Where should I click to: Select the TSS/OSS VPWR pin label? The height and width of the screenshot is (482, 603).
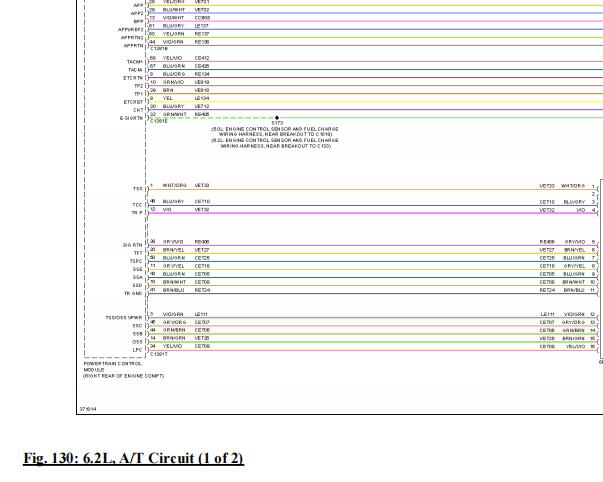pos(124,318)
